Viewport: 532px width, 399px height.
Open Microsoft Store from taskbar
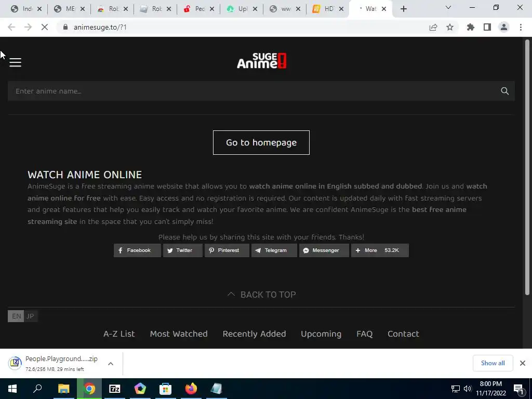tap(165, 389)
